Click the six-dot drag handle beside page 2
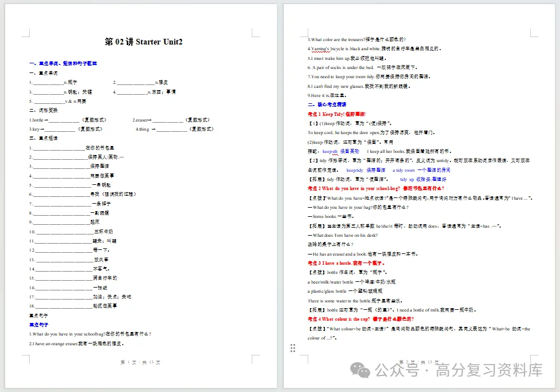 (x=293, y=348)
